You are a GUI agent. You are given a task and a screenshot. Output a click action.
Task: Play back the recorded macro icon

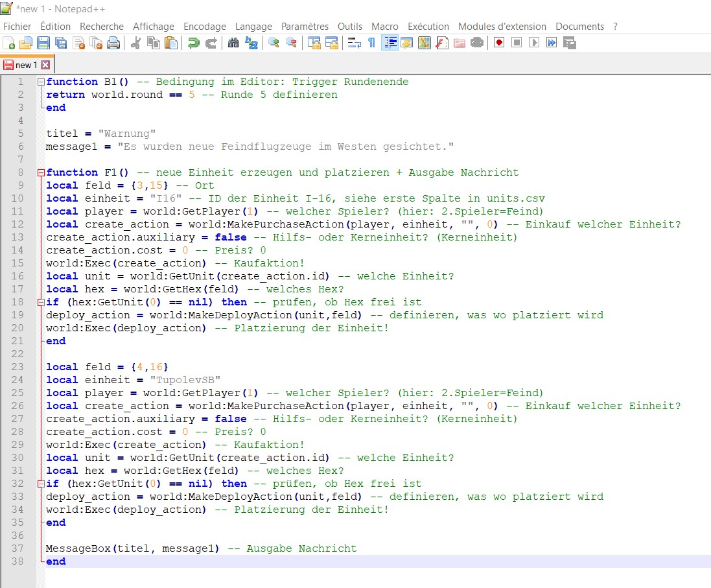click(534, 43)
